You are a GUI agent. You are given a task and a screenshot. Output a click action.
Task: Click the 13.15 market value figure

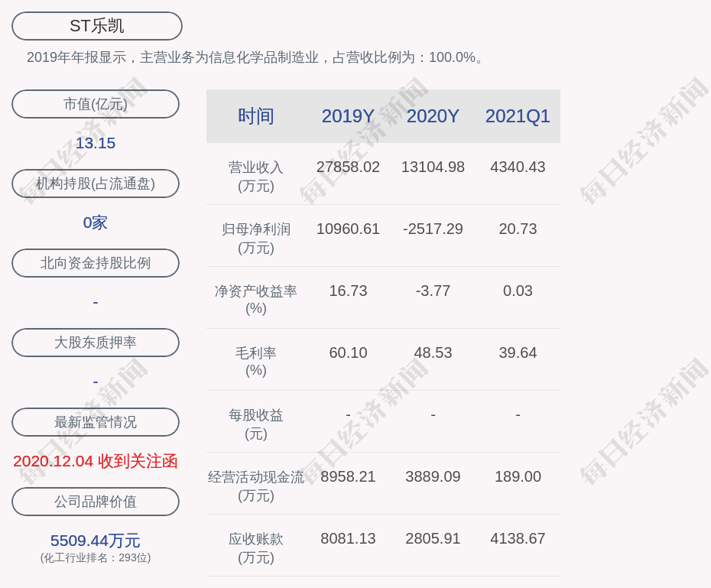96,143
